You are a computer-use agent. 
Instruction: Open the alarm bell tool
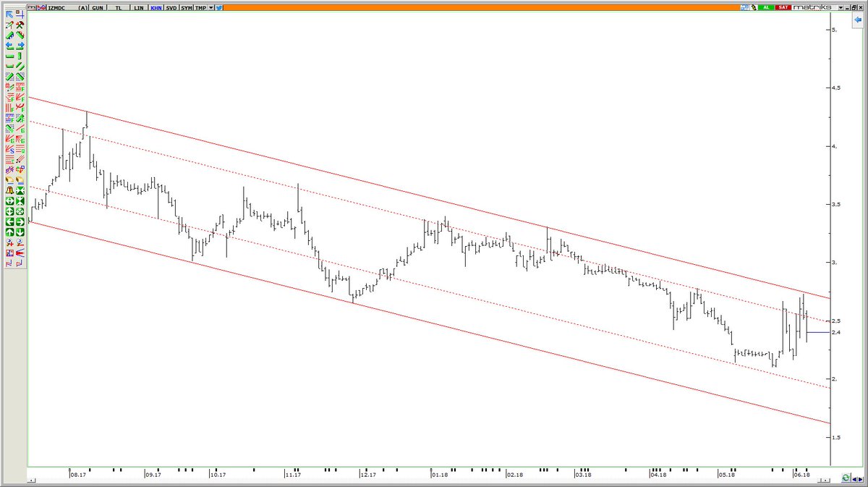pos(9,190)
